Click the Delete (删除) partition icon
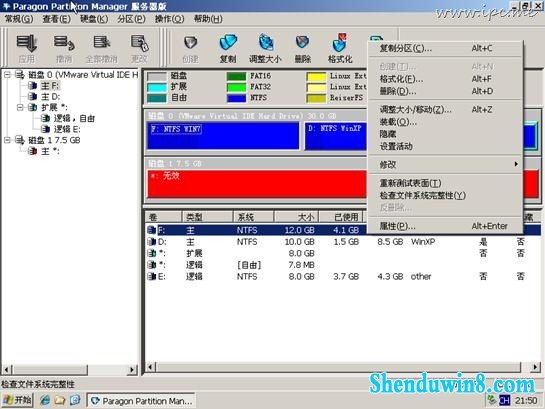 click(303, 48)
